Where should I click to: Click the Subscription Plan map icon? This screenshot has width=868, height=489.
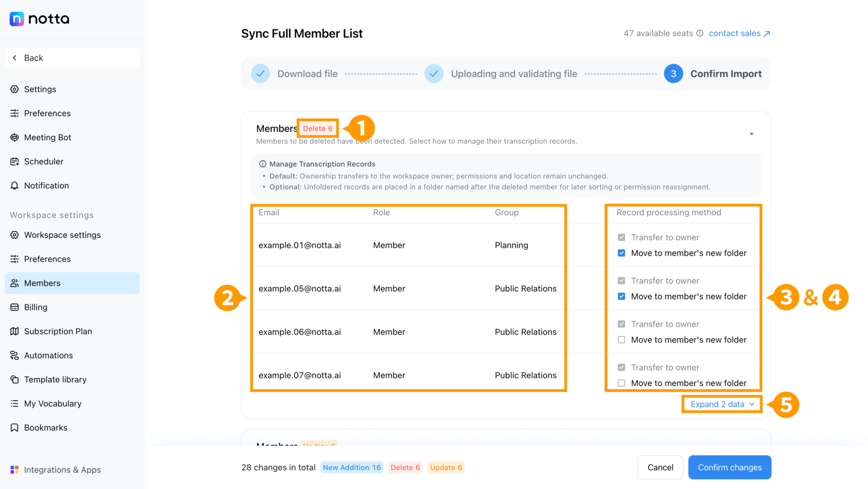[x=14, y=331]
